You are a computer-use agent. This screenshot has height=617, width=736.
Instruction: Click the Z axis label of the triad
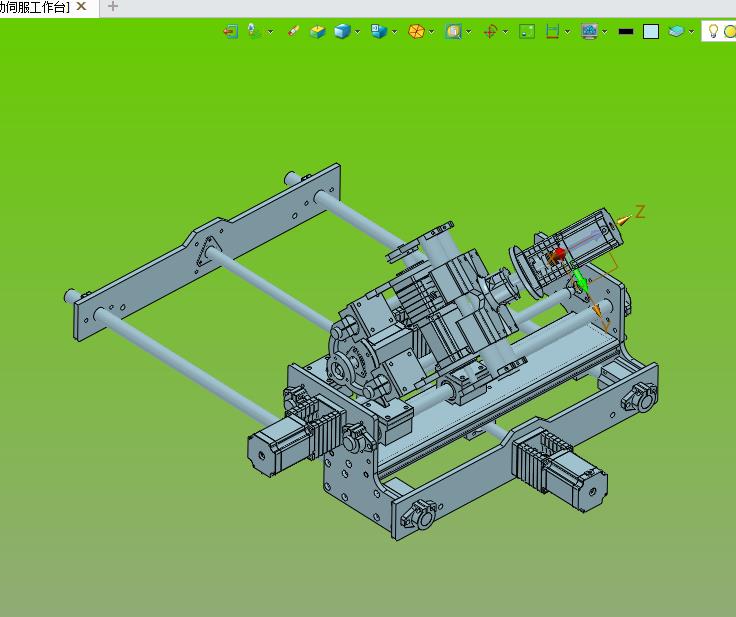coord(640,211)
